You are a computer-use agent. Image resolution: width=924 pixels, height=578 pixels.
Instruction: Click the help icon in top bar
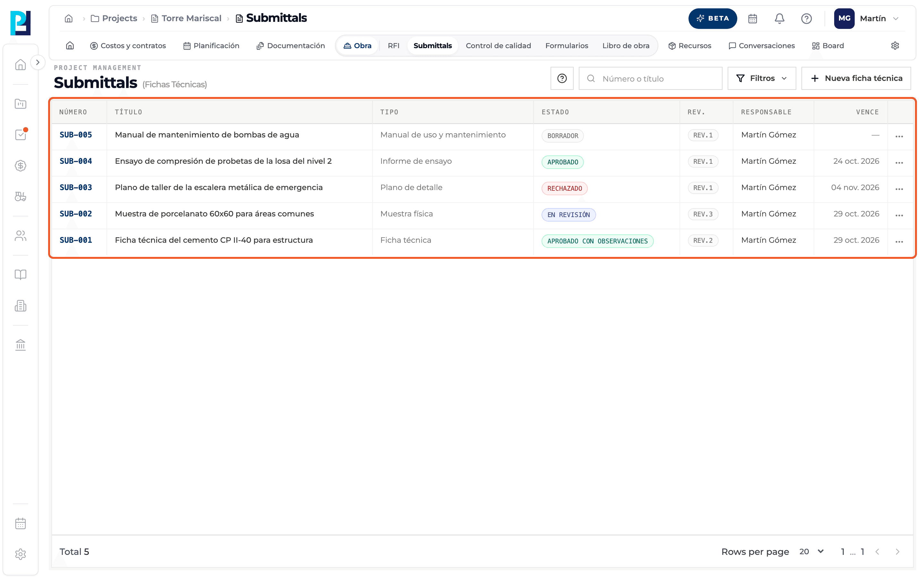click(806, 18)
